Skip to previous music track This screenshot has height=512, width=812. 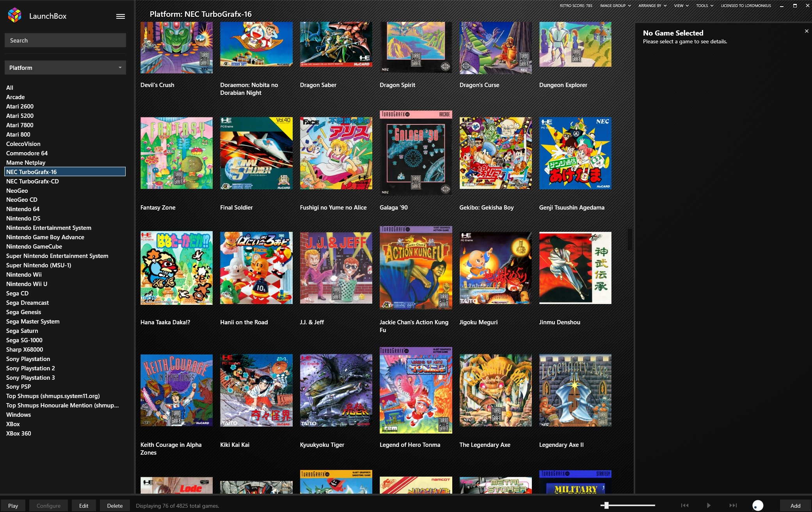pyautogui.click(x=685, y=505)
